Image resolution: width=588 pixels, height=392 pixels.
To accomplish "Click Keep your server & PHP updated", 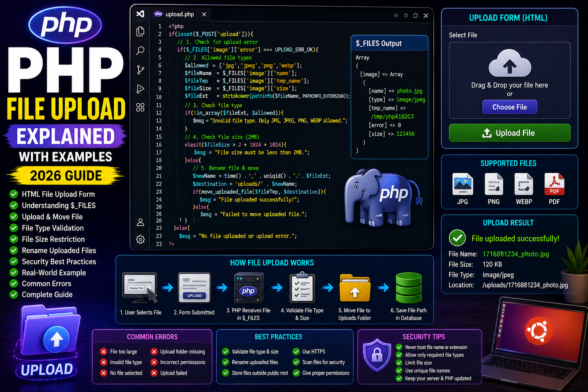I will [x=434, y=378].
